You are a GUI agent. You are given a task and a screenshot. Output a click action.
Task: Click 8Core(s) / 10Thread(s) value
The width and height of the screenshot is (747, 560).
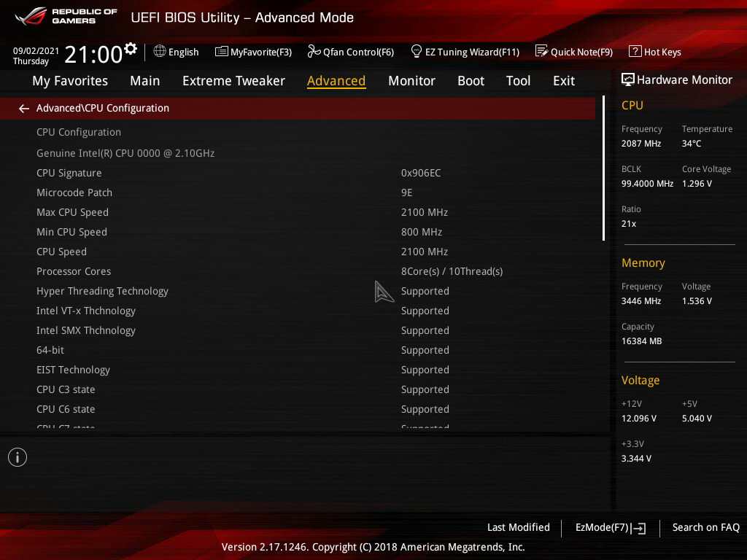[452, 271]
